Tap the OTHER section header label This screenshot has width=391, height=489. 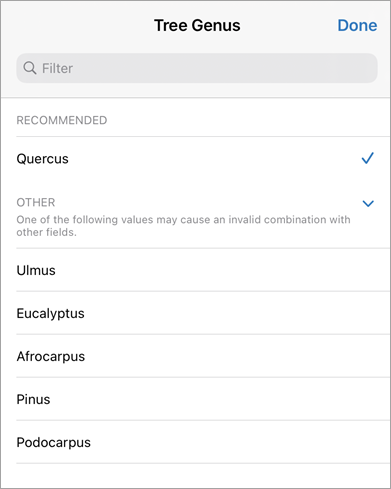36,202
